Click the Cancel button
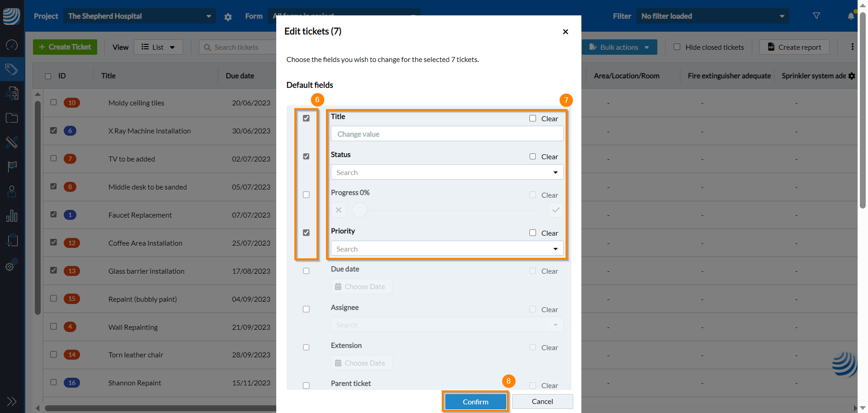 542,402
